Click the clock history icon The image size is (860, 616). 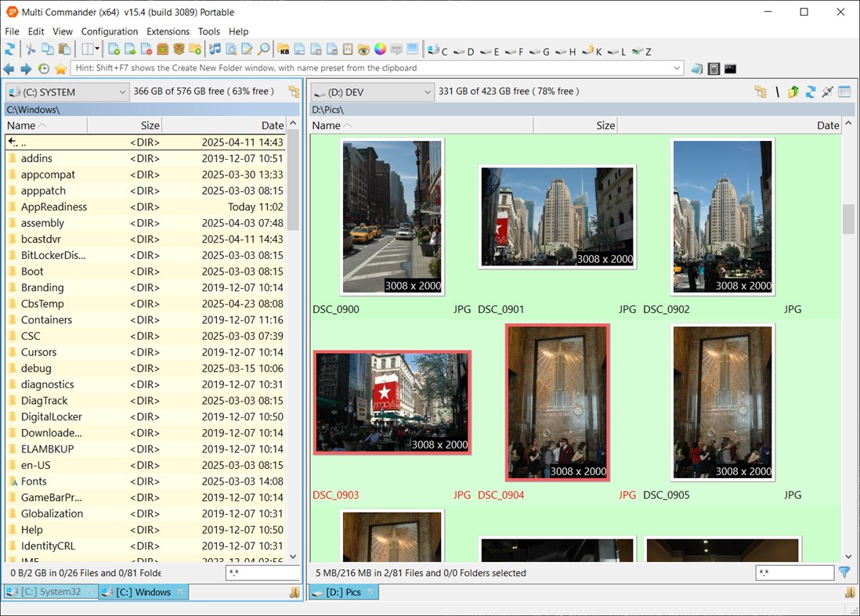click(44, 69)
